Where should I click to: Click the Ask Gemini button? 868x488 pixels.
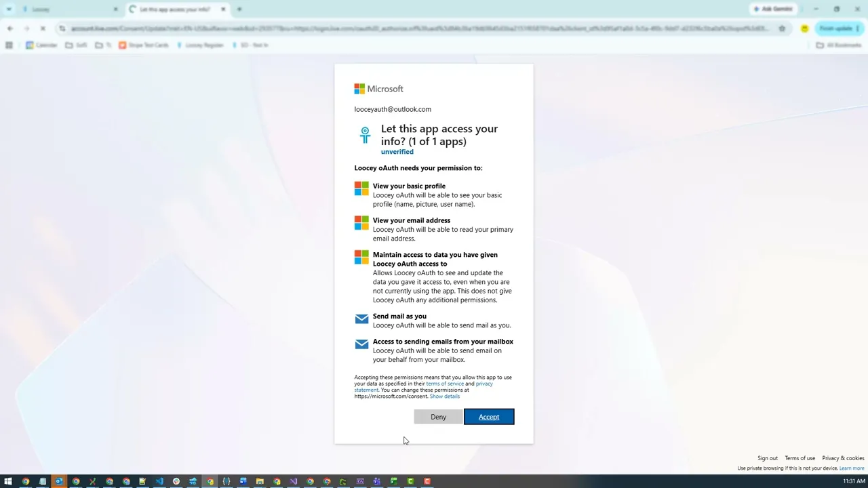click(x=774, y=9)
